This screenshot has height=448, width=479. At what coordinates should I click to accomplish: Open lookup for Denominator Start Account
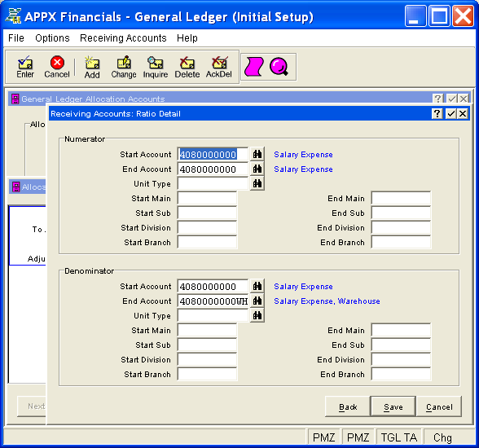[x=257, y=286]
